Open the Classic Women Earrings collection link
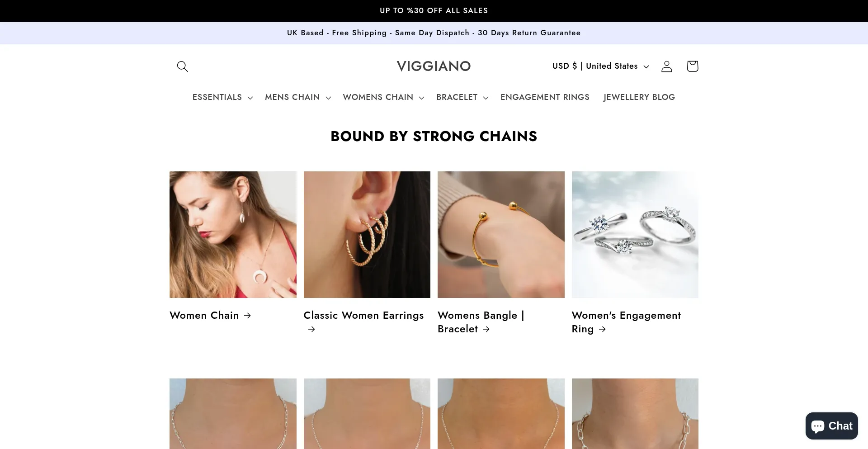868x449 pixels. (x=363, y=316)
